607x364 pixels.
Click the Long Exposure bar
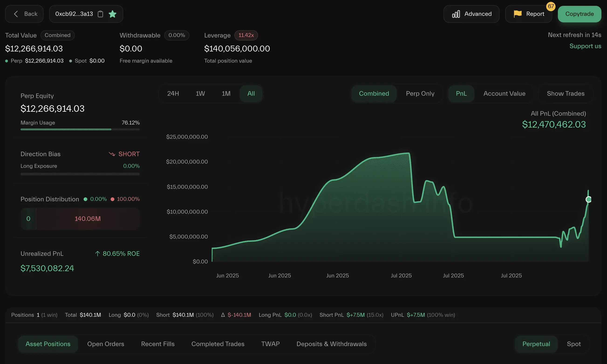coord(80,174)
